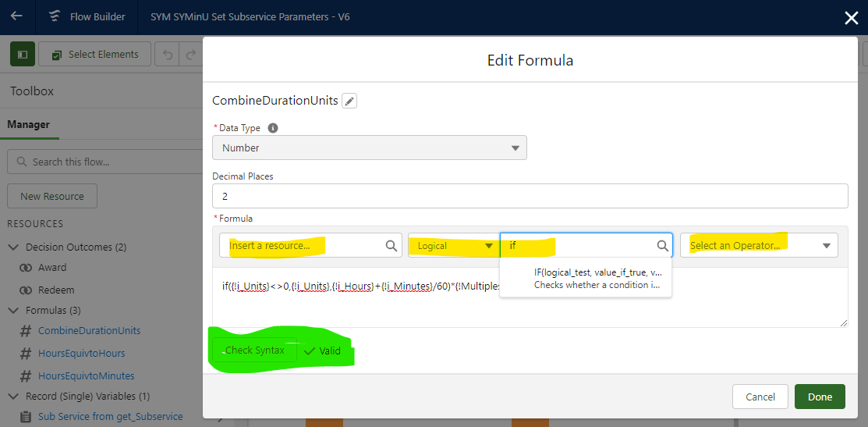868x427 pixels.
Task: Click the hash icon beside HoursEquivtoHours
Action: click(26, 354)
